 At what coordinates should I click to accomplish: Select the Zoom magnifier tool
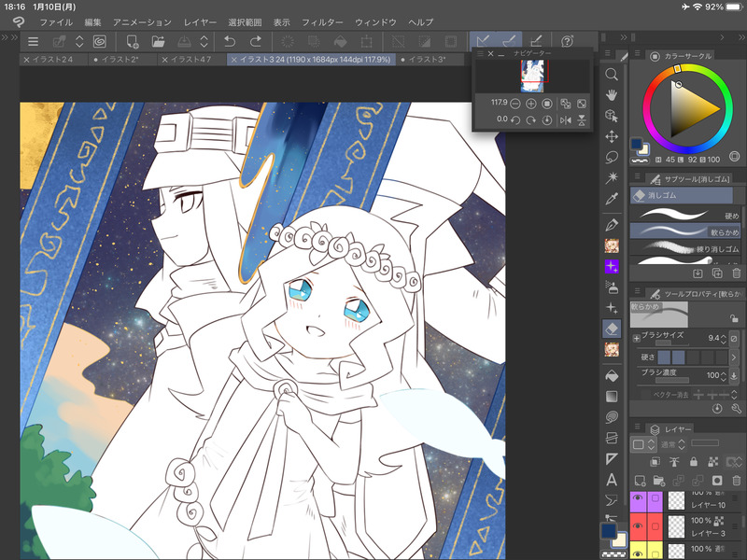(612, 75)
